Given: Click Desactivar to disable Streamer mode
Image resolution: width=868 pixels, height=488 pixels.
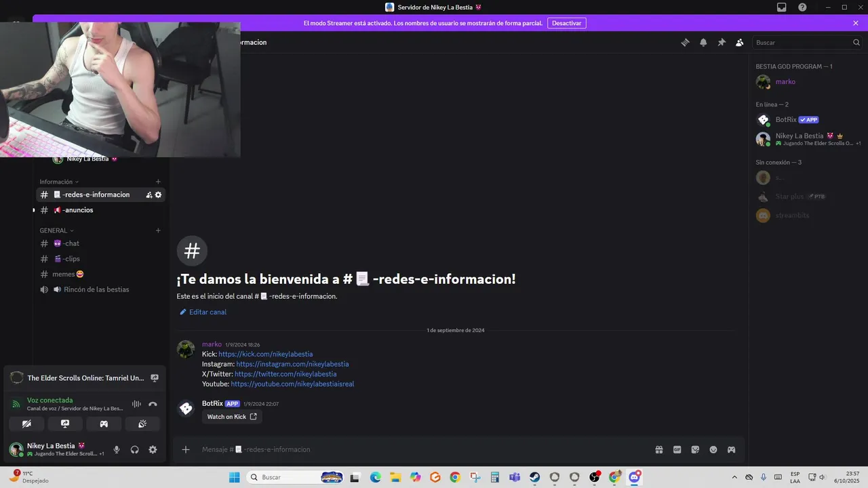Looking at the screenshot, I should (567, 23).
